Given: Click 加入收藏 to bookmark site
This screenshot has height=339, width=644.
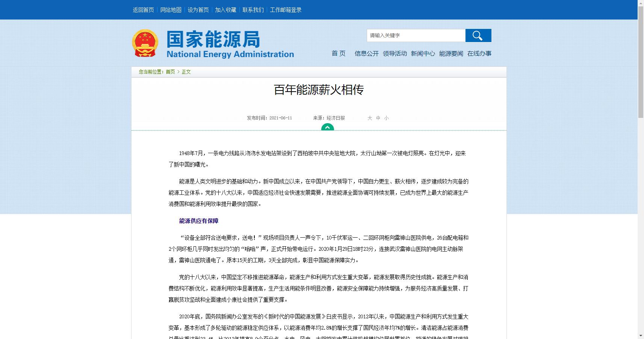Looking at the screenshot, I should point(225,10).
